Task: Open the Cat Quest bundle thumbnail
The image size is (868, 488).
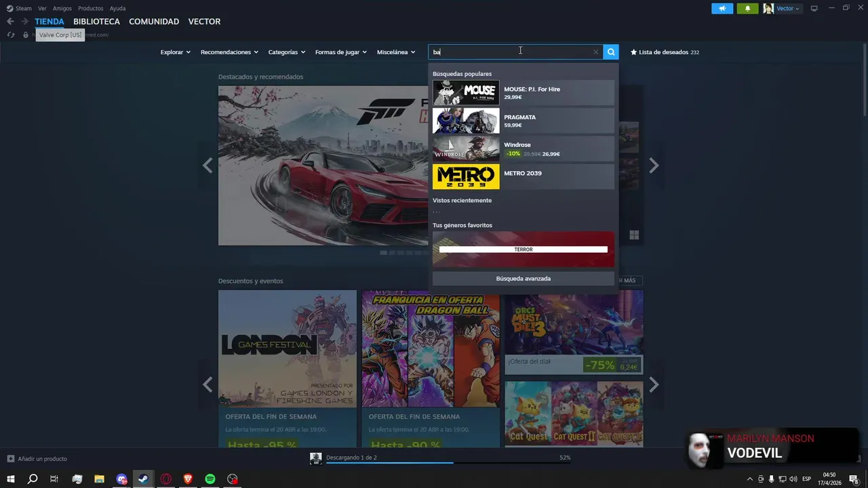Action: pos(574,414)
